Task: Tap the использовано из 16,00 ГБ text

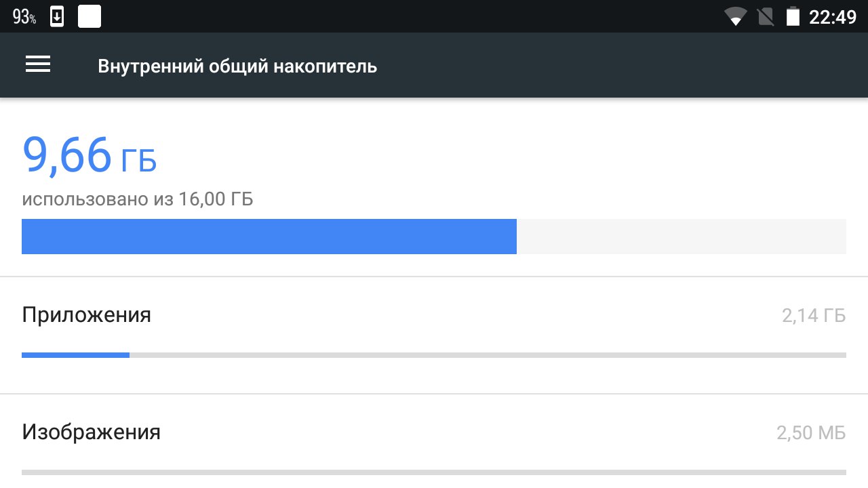Action: click(138, 199)
